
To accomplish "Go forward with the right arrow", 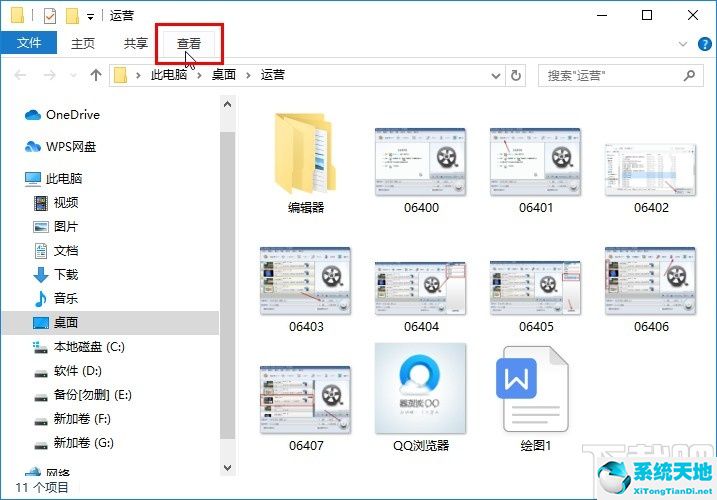I will click(49, 75).
